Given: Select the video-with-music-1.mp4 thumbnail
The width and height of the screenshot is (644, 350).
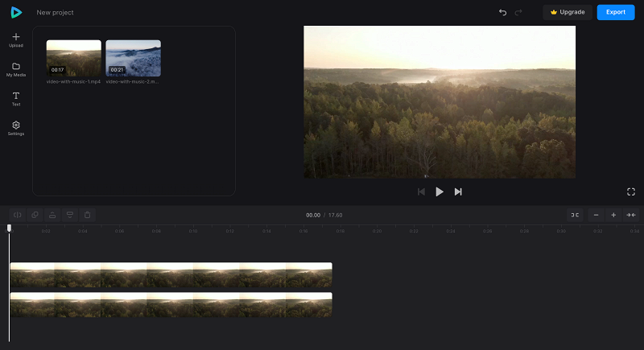Looking at the screenshot, I should click(x=73, y=58).
